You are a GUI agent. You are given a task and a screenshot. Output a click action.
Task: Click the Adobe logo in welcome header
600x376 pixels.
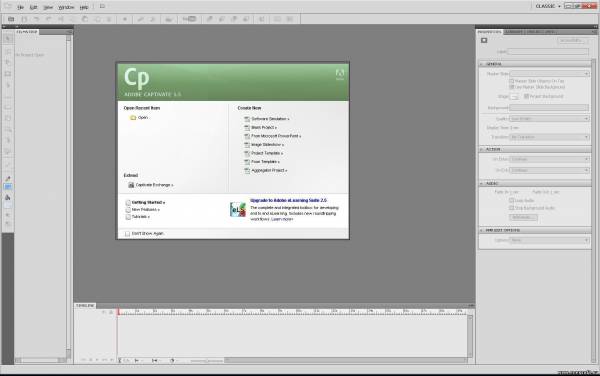click(x=339, y=74)
